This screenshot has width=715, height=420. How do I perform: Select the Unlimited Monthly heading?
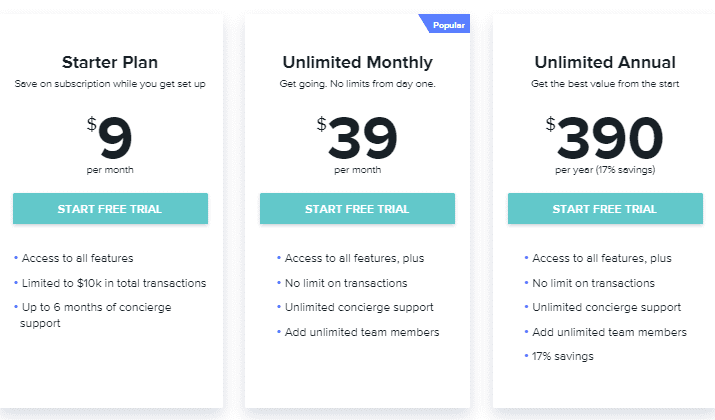tap(358, 62)
